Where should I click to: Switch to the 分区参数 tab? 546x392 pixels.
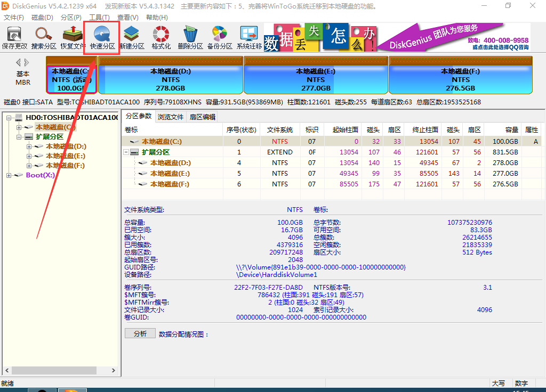click(x=139, y=116)
